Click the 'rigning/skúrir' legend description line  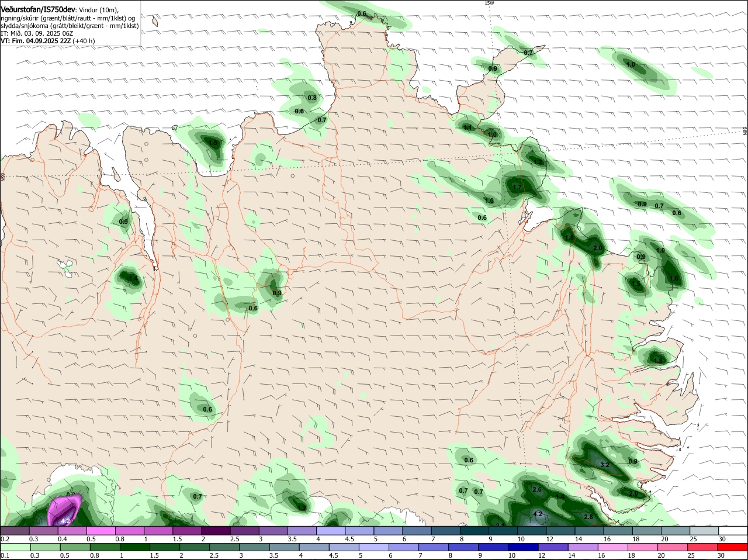point(68,18)
